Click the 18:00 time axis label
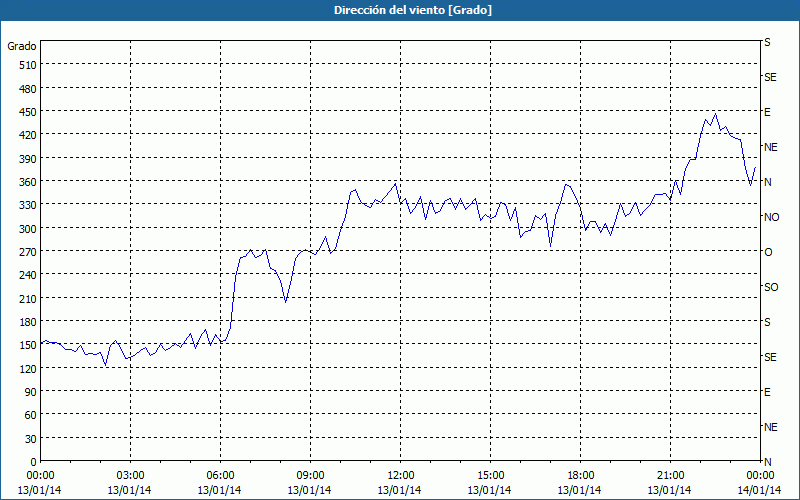Image resolution: width=800 pixels, height=500 pixels. click(x=581, y=476)
